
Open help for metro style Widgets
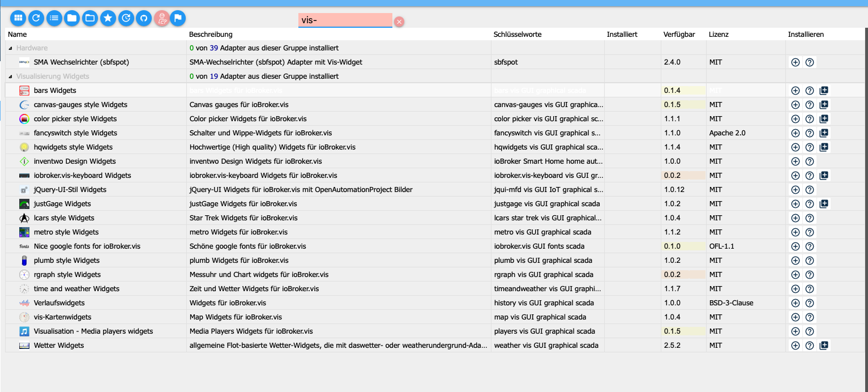click(810, 232)
